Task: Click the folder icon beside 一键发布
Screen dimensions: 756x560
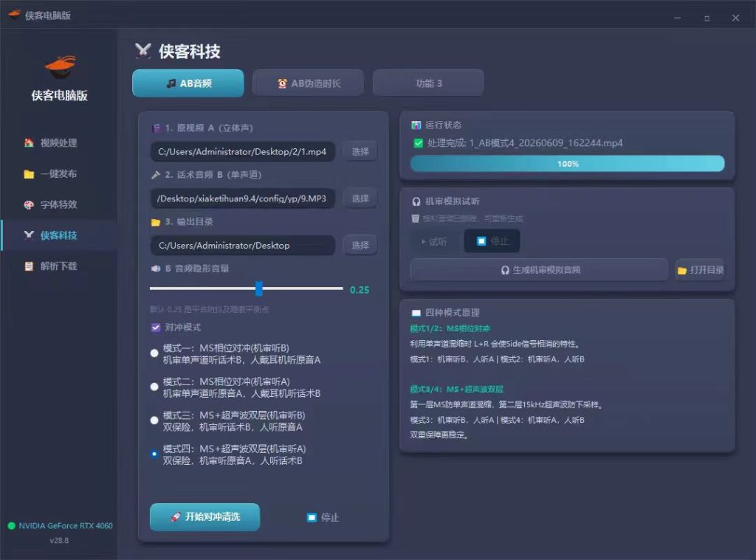Action: (x=29, y=174)
